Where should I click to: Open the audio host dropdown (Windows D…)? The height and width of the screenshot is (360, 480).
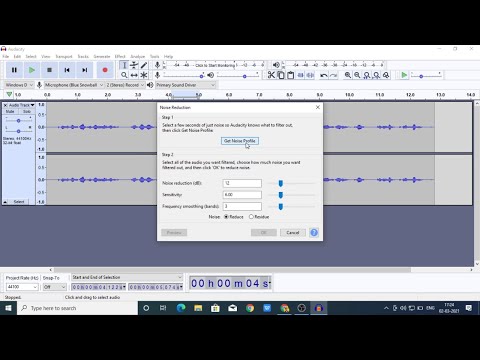[x=19, y=85]
